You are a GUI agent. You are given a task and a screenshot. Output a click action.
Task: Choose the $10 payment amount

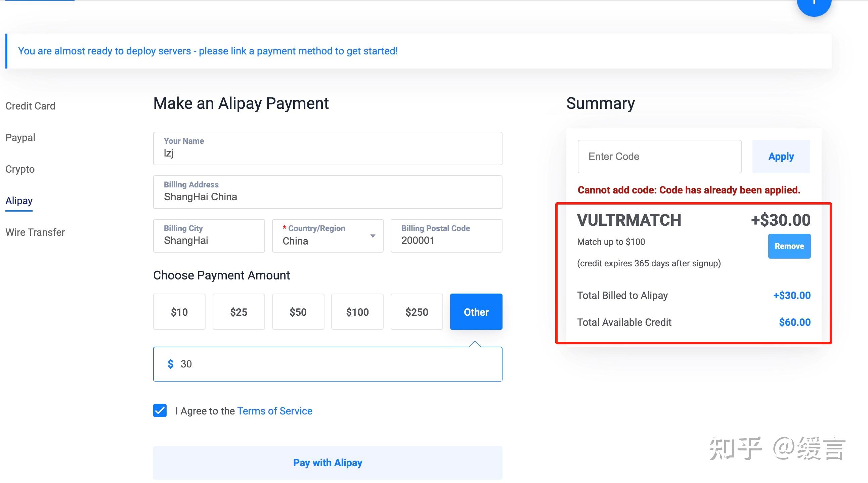click(x=179, y=312)
